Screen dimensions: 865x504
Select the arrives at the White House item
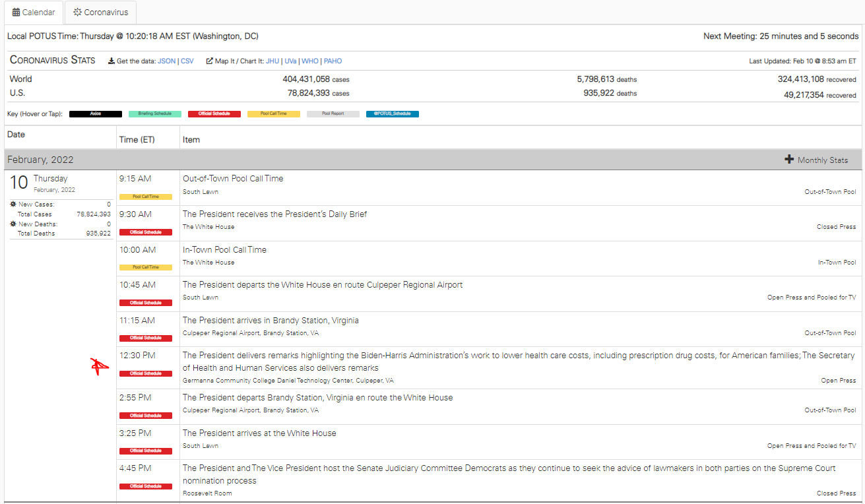point(259,433)
